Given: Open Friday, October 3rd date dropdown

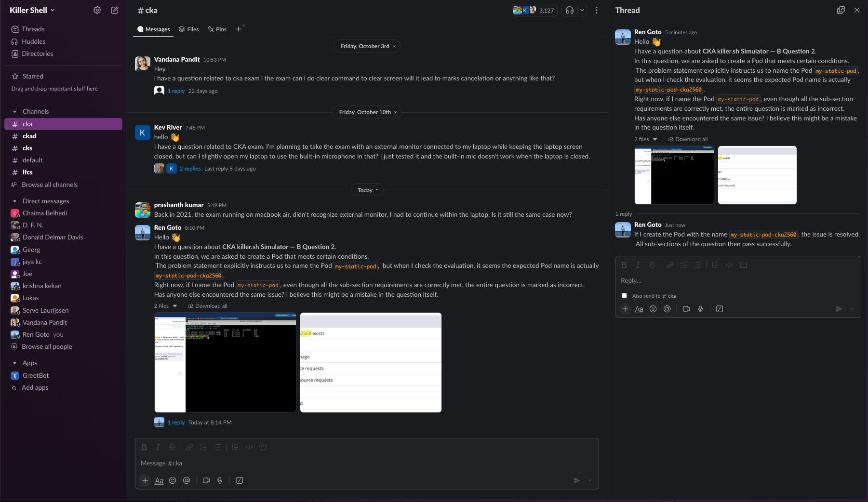Looking at the screenshot, I should tap(367, 46).
